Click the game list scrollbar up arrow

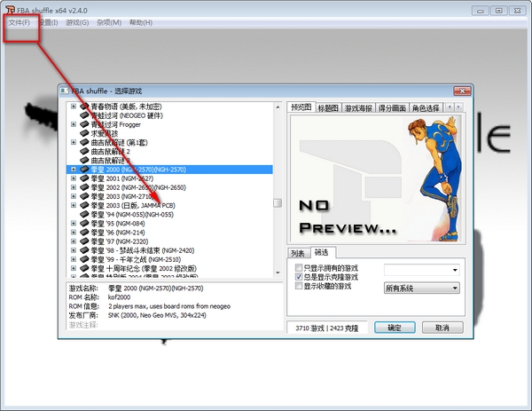(278, 107)
